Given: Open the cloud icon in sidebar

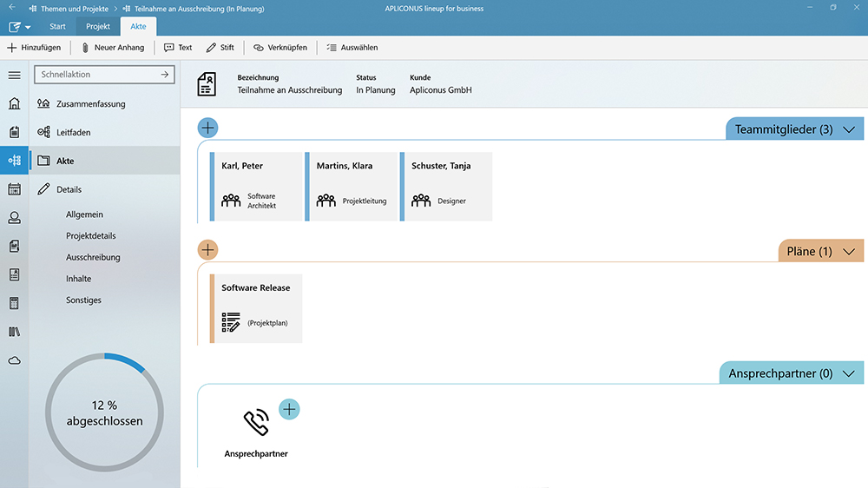Looking at the screenshot, I should click(x=15, y=360).
